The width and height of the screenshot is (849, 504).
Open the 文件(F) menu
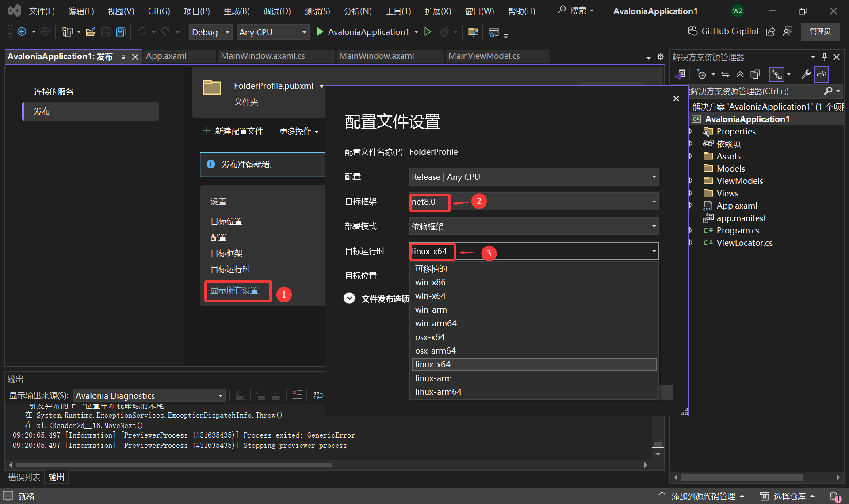click(x=42, y=11)
